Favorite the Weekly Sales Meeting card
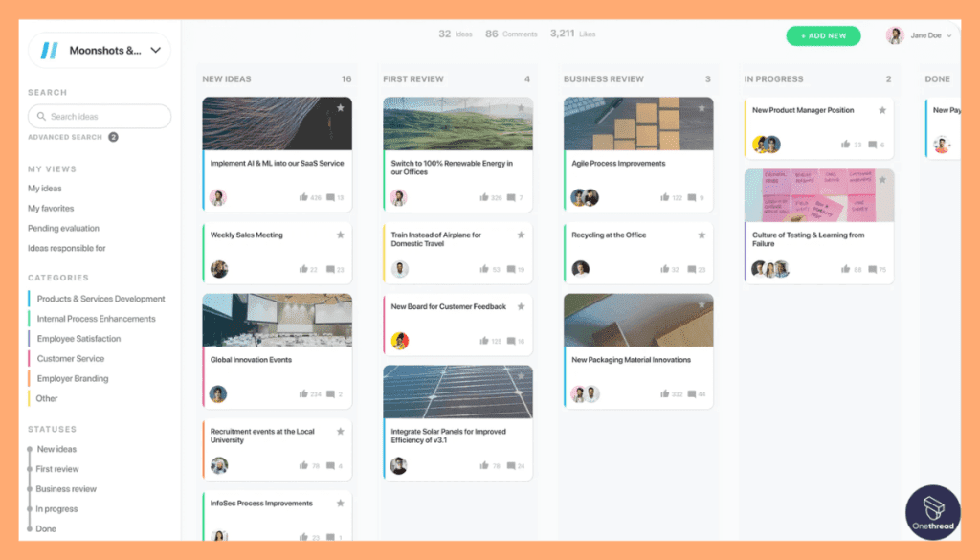 tap(341, 235)
